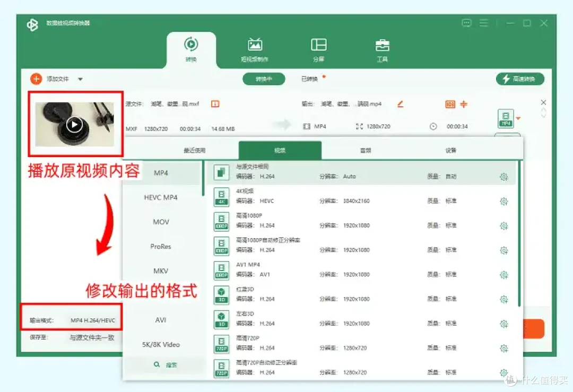Click the magnifier search icon
This screenshot has width=573, height=392.
[157, 364]
